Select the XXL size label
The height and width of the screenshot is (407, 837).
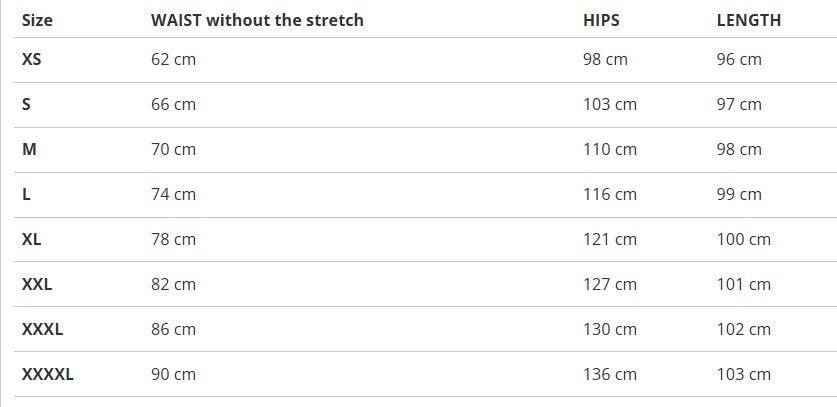tap(37, 284)
